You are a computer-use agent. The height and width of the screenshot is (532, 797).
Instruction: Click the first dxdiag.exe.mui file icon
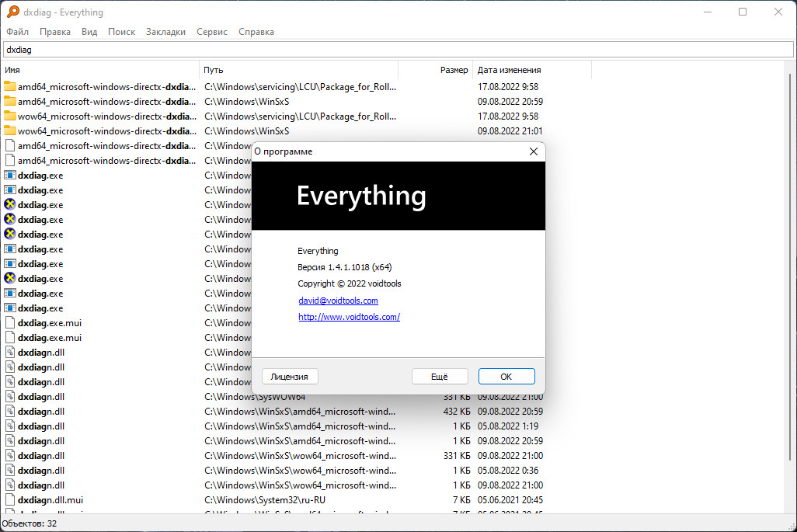[10, 323]
